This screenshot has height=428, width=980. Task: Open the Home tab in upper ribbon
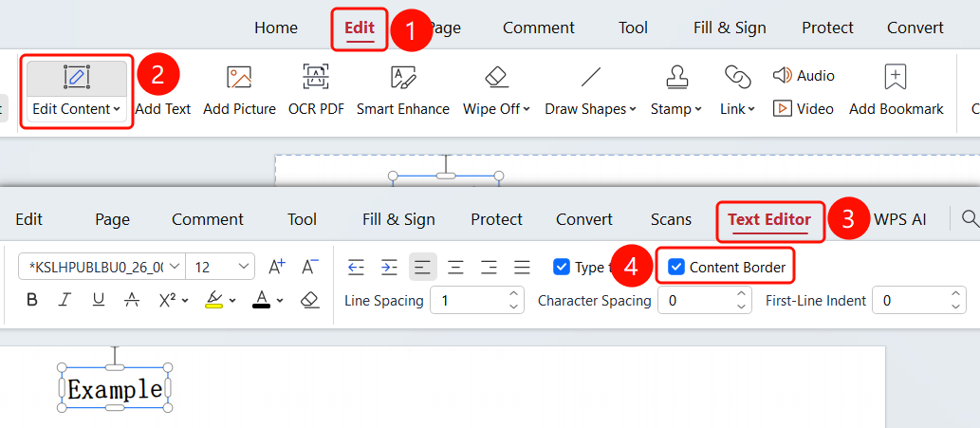click(276, 28)
